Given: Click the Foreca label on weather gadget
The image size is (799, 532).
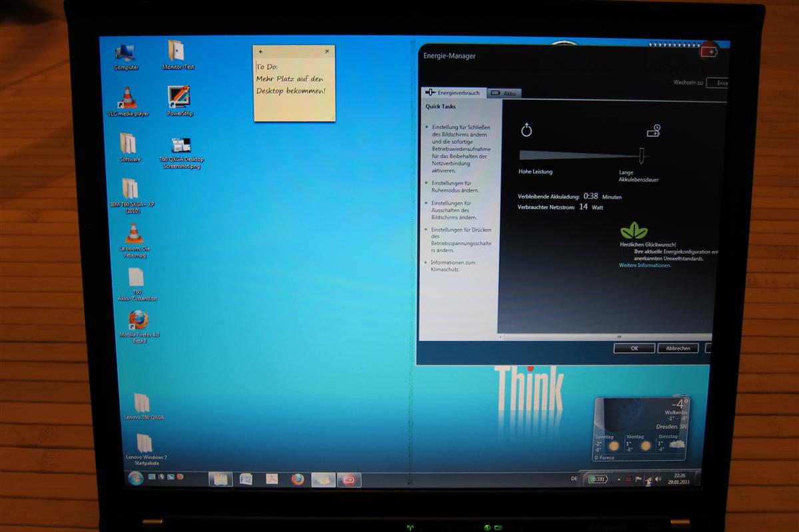Looking at the screenshot, I should pyautogui.click(x=605, y=457).
